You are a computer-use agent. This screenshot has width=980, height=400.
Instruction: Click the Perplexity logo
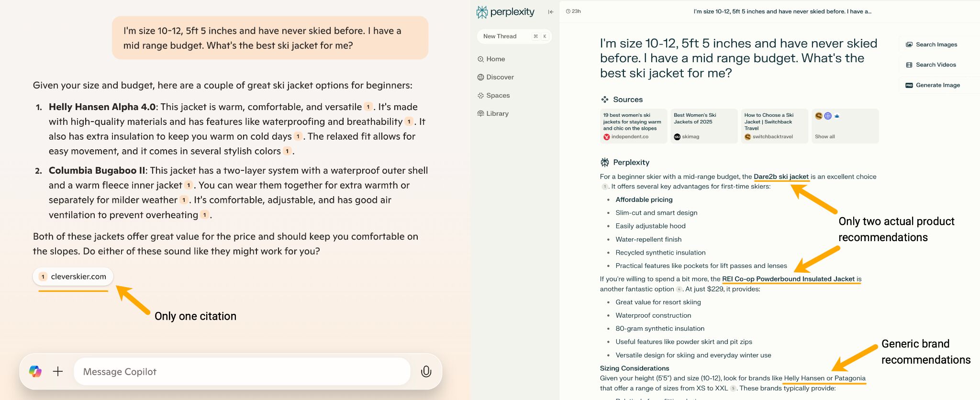505,12
